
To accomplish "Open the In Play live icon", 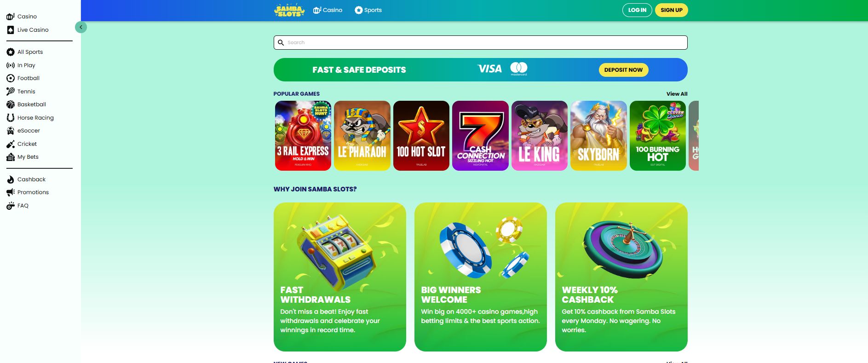I will pos(11,65).
